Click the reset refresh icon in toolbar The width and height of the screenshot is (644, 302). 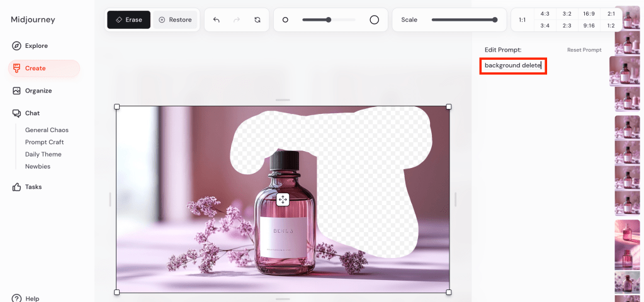257,20
